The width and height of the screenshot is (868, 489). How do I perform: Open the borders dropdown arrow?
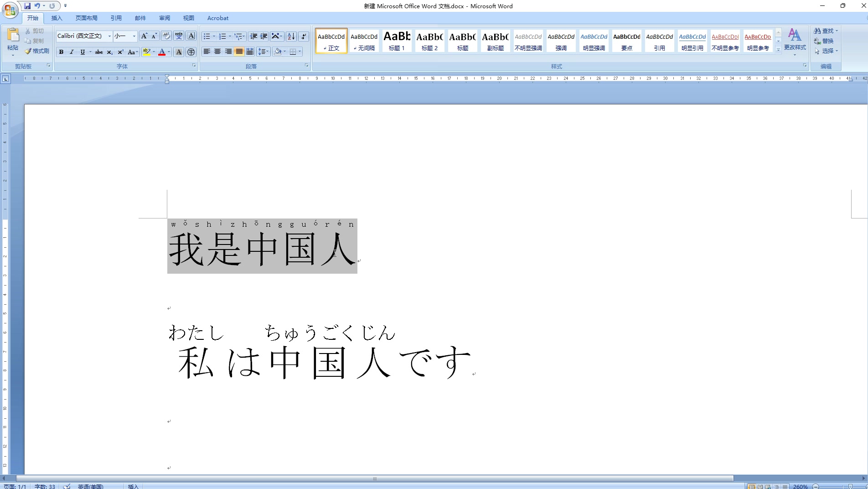tap(300, 52)
